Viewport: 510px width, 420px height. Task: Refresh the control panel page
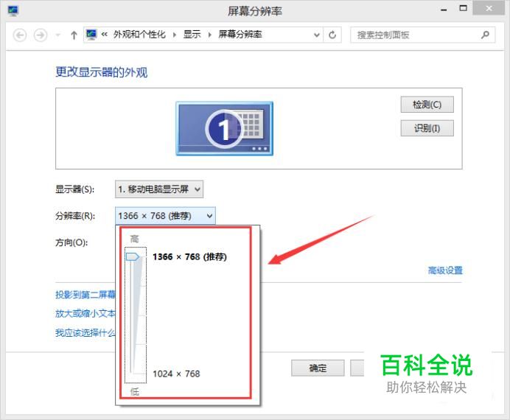tap(332, 35)
